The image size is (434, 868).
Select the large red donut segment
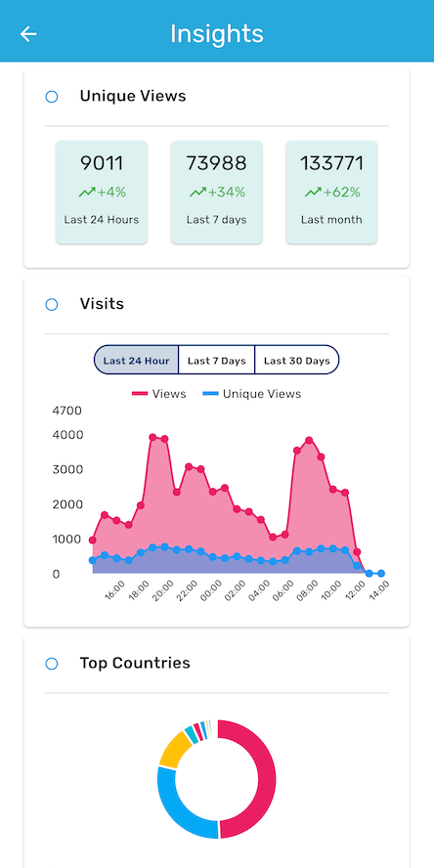tap(267, 780)
